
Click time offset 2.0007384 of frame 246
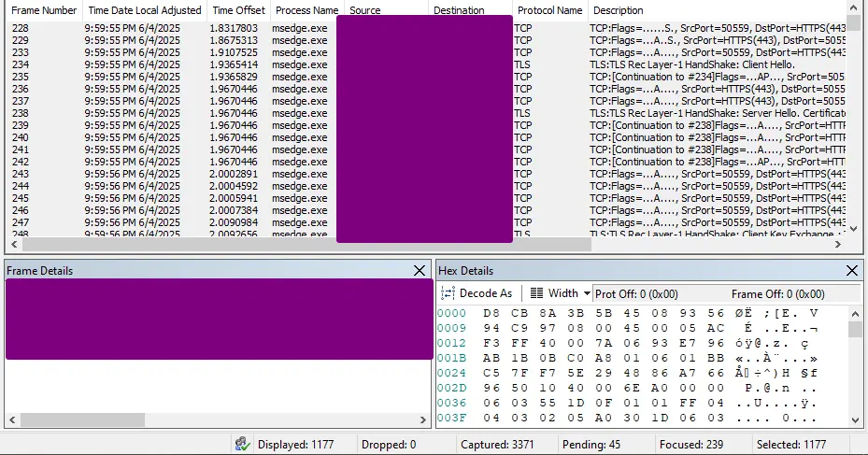[233, 210]
